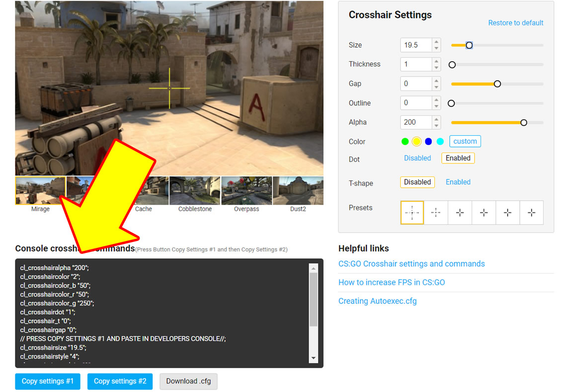
Task: Select the first crosshair preset
Action: point(412,212)
